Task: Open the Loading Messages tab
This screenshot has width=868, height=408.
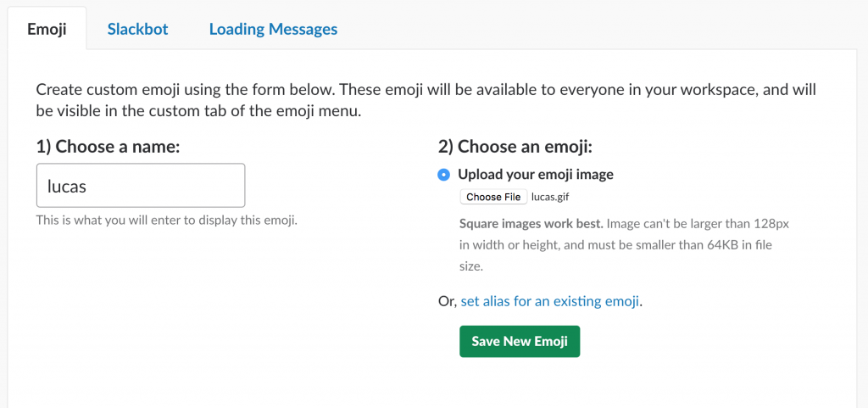Action: (x=273, y=29)
